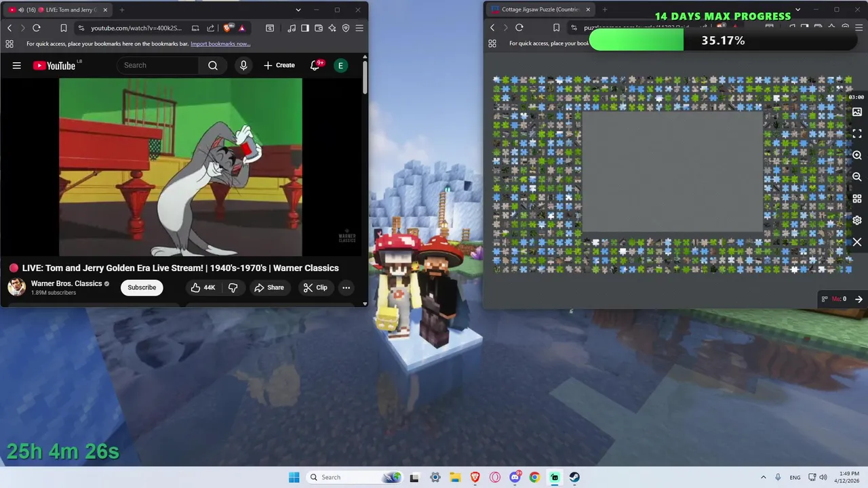Open the YouTube hamburger guide menu

point(17,66)
